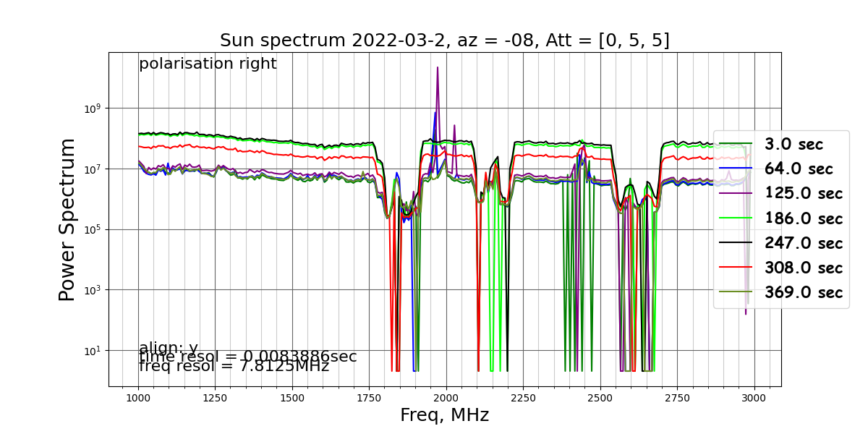Click the freq resol annotation text
868x434 pixels.
click(234, 367)
